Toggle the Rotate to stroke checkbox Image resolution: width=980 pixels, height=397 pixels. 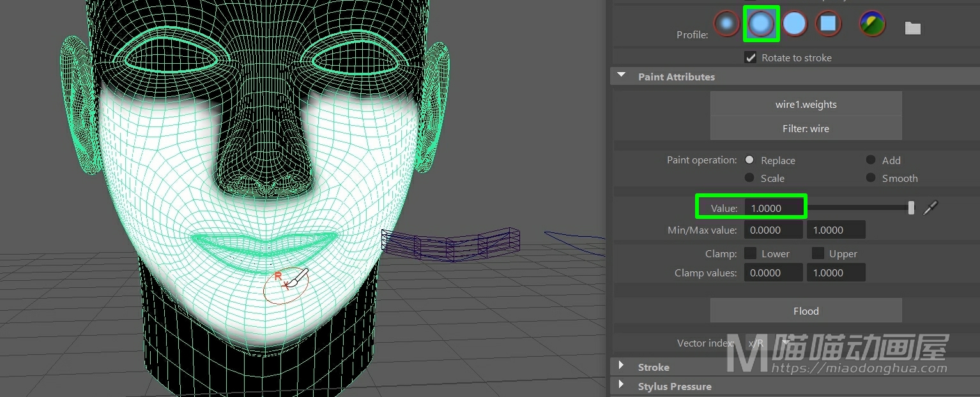point(751,57)
